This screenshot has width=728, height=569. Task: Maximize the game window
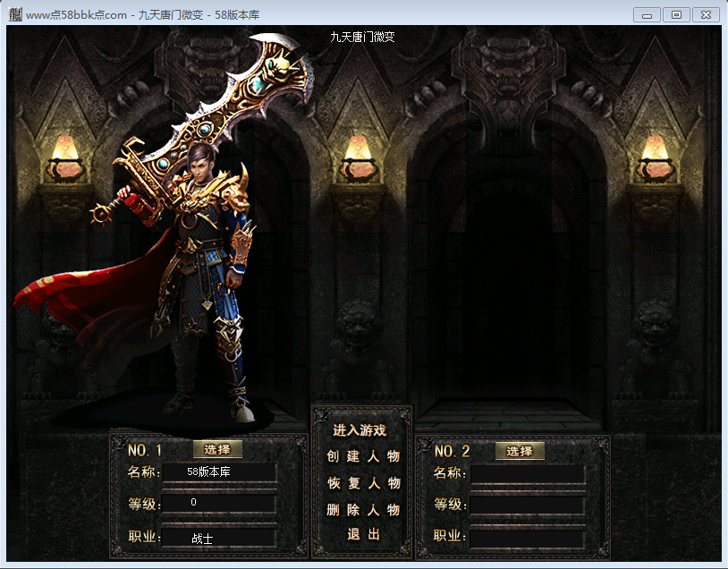(676, 15)
